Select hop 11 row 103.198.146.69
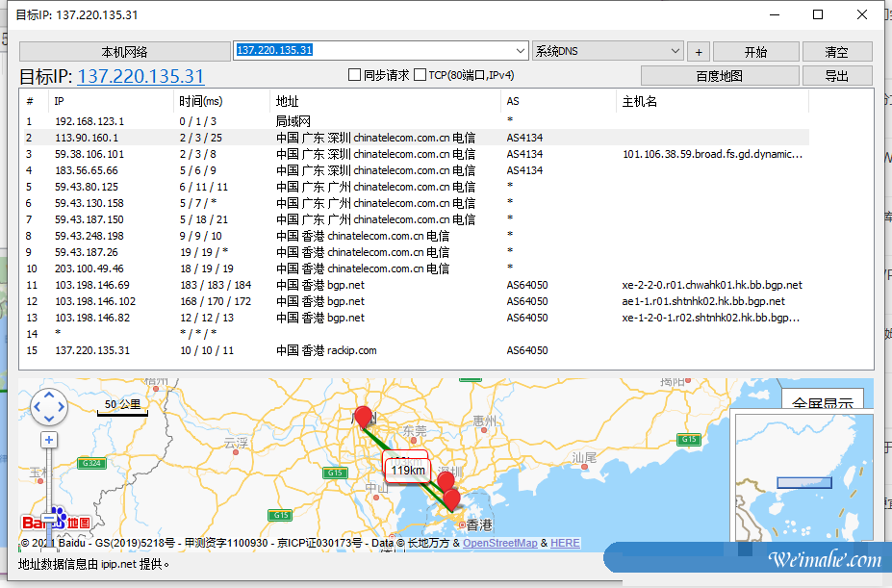This screenshot has height=588, width=892. 91,285
